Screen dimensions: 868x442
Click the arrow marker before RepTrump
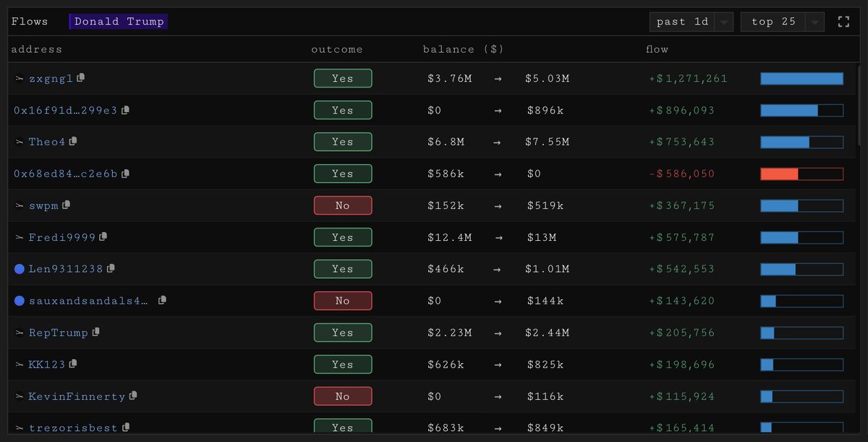tap(19, 333)
